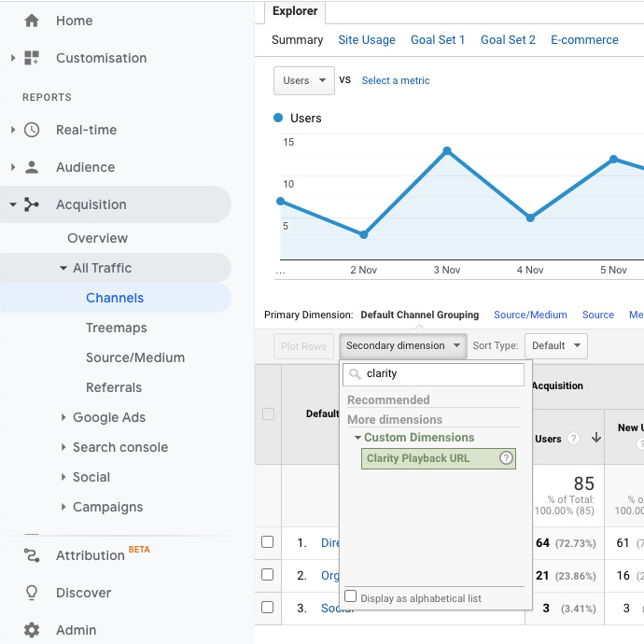Image resolution: width=644 pixels, height=644 pixels.
Task: Expand the Real-time section arrow
Action: click(13, 130)
